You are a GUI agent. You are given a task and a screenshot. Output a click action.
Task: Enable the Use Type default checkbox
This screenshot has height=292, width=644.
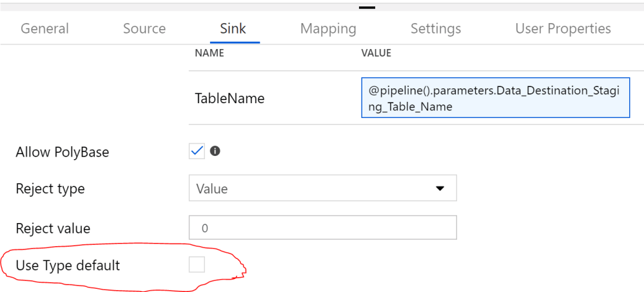tap(197, 264)
